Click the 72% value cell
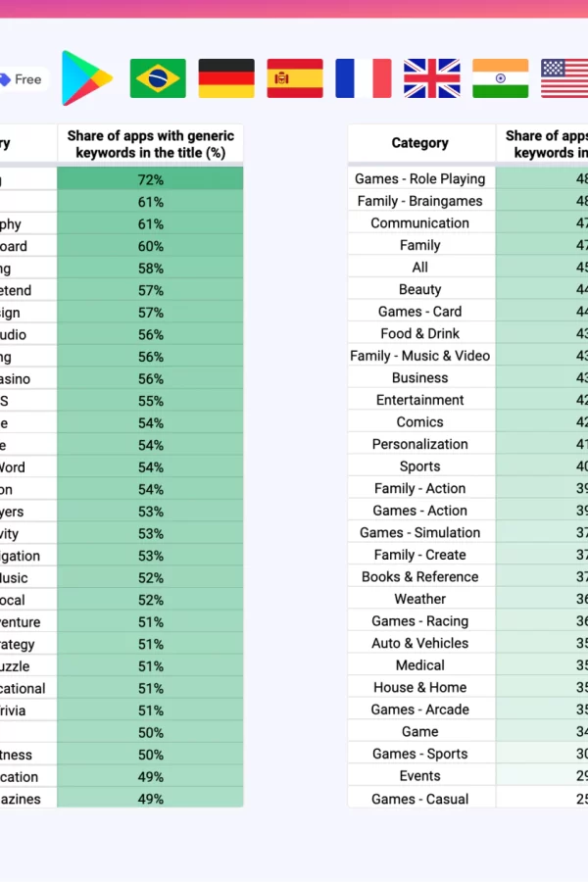The height and width of the screenshot is (882, 588). click(x=150, y=180)
